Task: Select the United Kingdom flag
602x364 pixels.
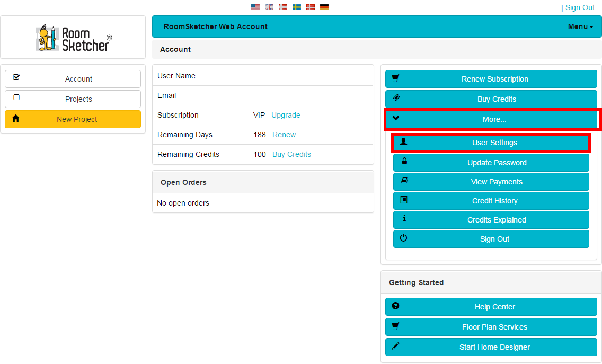Action: 269,7
